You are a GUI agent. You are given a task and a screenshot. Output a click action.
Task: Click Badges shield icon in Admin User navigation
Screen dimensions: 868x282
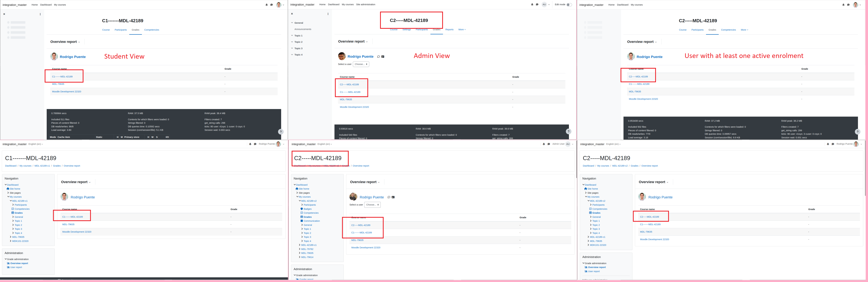(x=302, y=209)
